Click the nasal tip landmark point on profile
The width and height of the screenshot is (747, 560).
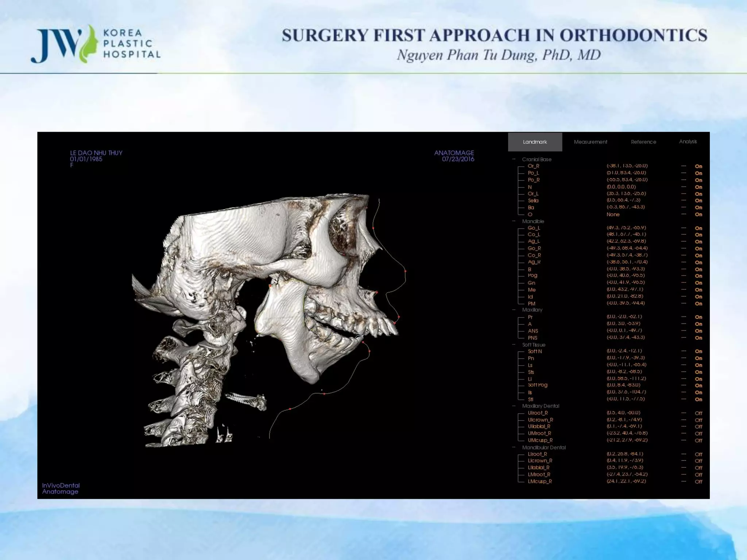coord(405,271)
